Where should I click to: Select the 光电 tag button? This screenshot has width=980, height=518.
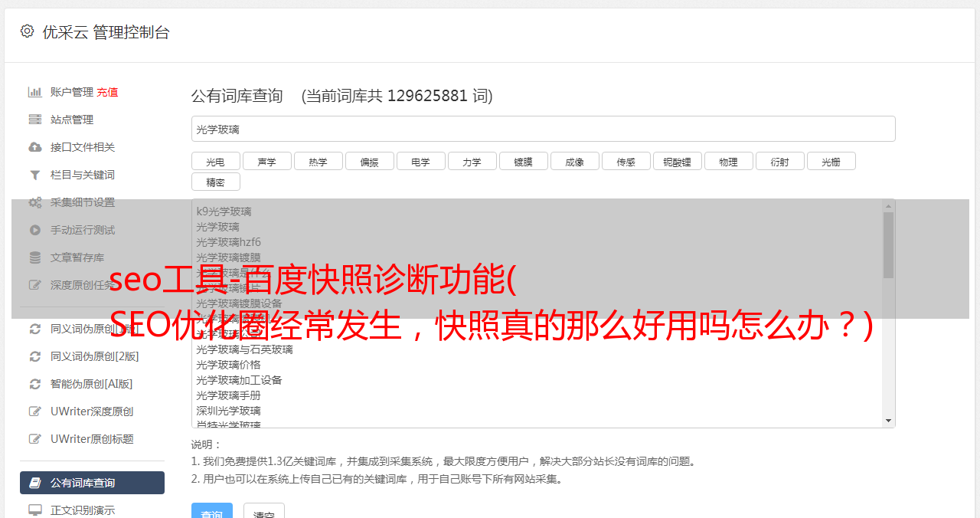215,161
